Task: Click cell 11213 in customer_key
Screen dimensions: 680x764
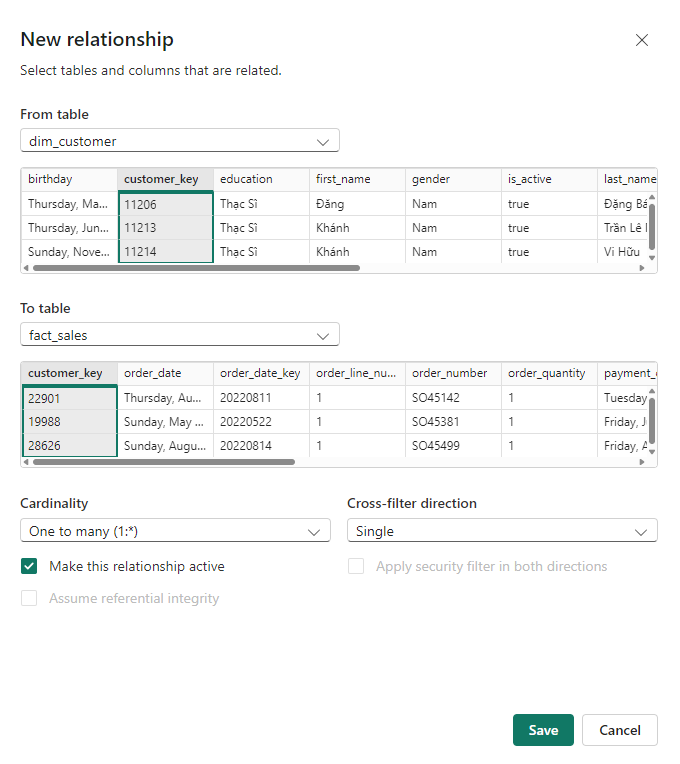Action: pyautogui.click(x=166, y=228)
